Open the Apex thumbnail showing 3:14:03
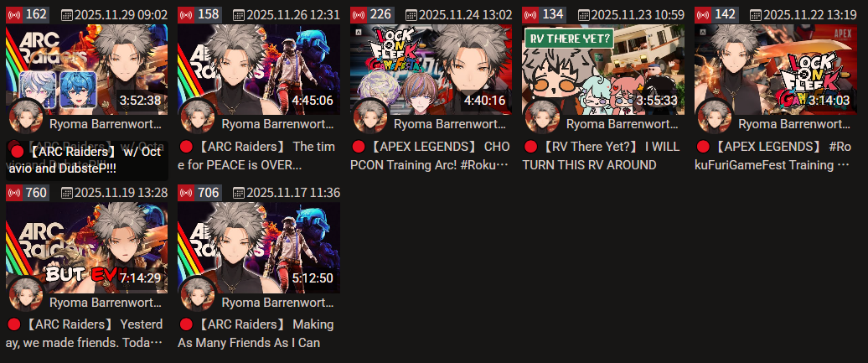Image resolution: width=868 pixels, height=363 pixels. (x=776, y=70)
